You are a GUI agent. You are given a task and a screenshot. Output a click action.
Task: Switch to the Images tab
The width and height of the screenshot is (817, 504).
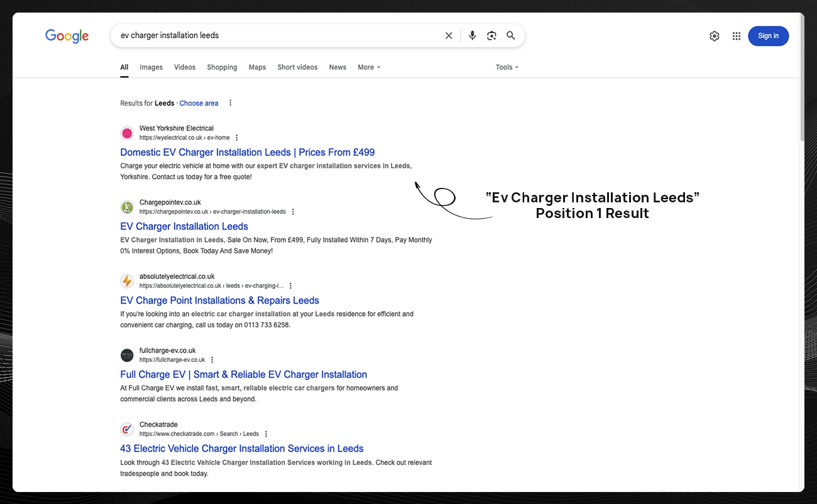151,67
